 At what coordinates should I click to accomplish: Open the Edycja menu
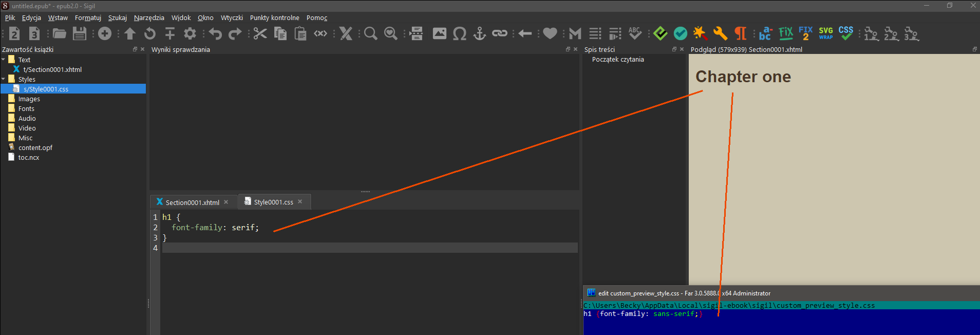coord(31,17)
